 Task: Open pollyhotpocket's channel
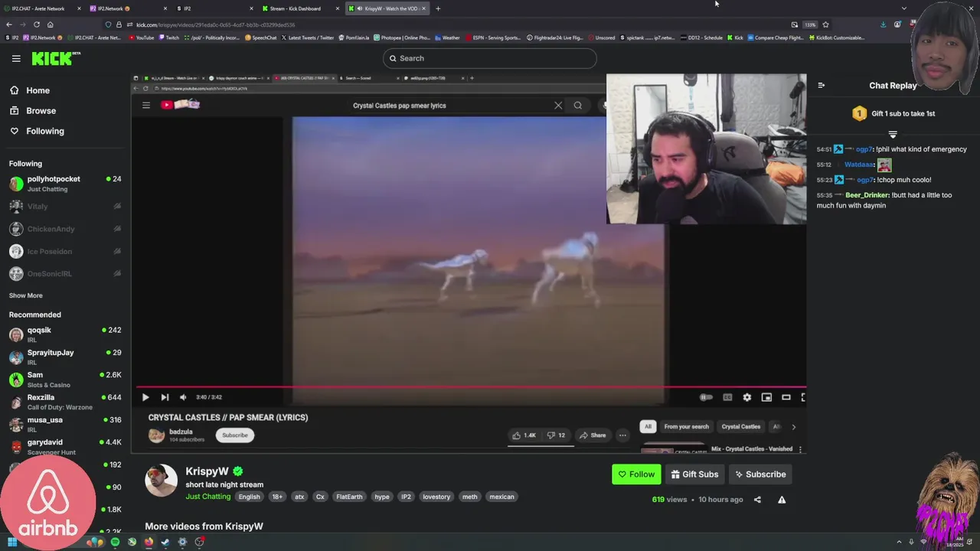point(65,184)
